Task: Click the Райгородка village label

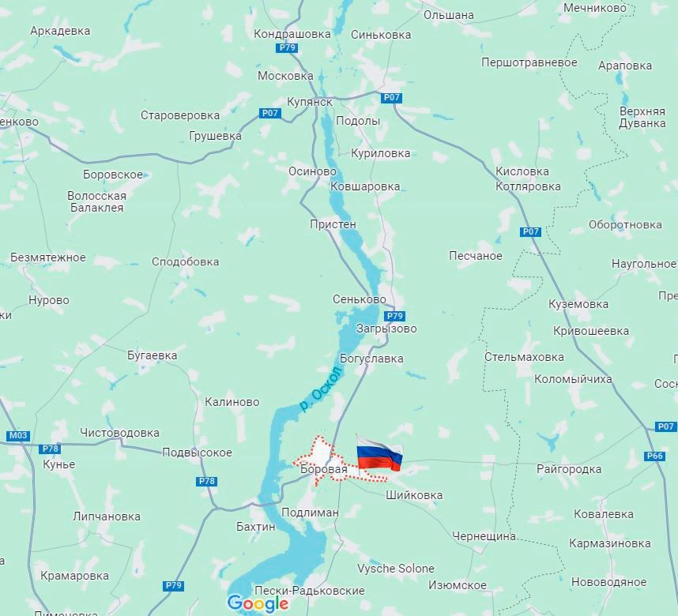Action: click(x=569, y=469)
